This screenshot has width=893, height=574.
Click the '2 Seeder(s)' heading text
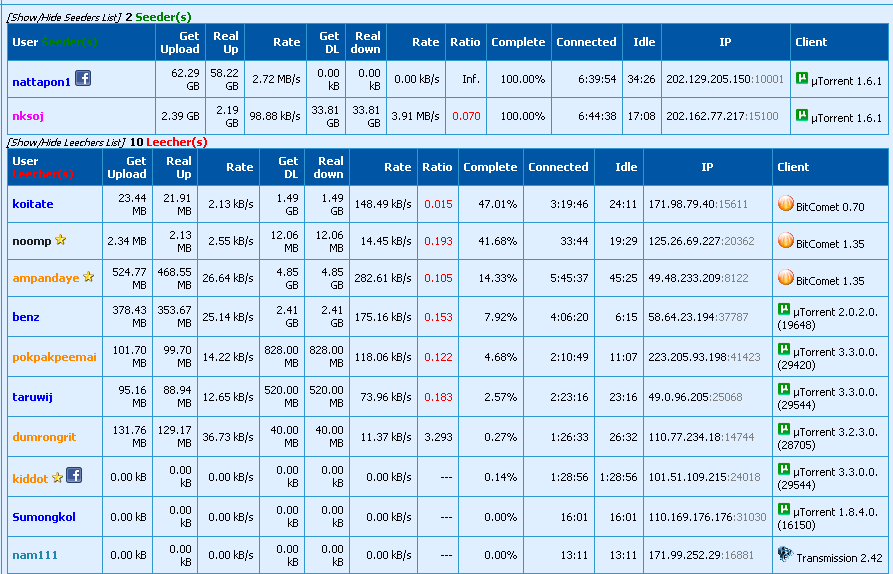click(x=158, y=17)
